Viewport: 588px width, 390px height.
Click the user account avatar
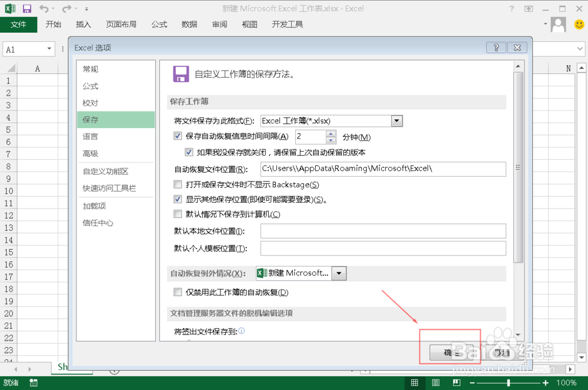point(559,25)
